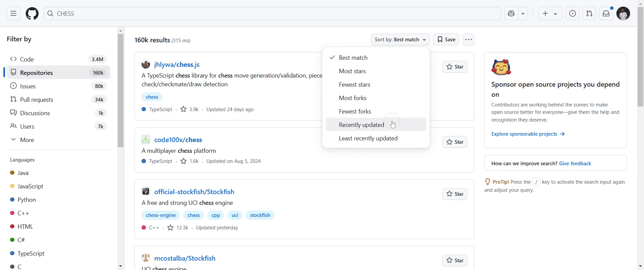The image size is (644, 270).
Task: Click the code100x avatar thumbnail
Action: tap(146, 140)
